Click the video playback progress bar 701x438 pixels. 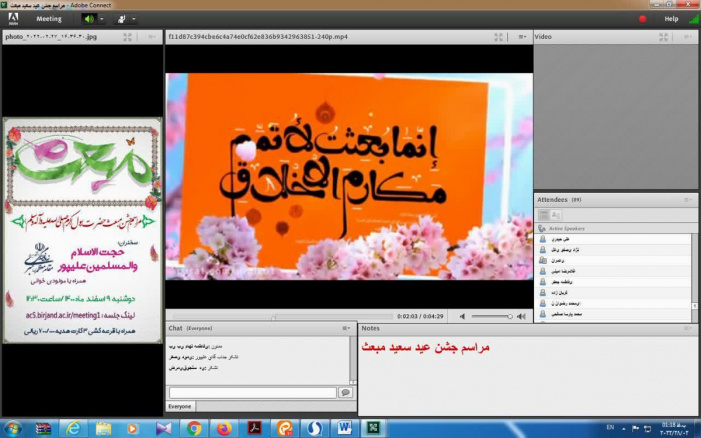coord(282,316)
